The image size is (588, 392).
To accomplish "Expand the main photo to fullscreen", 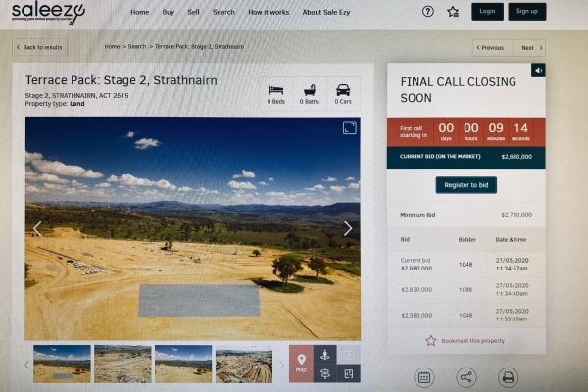I will [x=350, y=127].
